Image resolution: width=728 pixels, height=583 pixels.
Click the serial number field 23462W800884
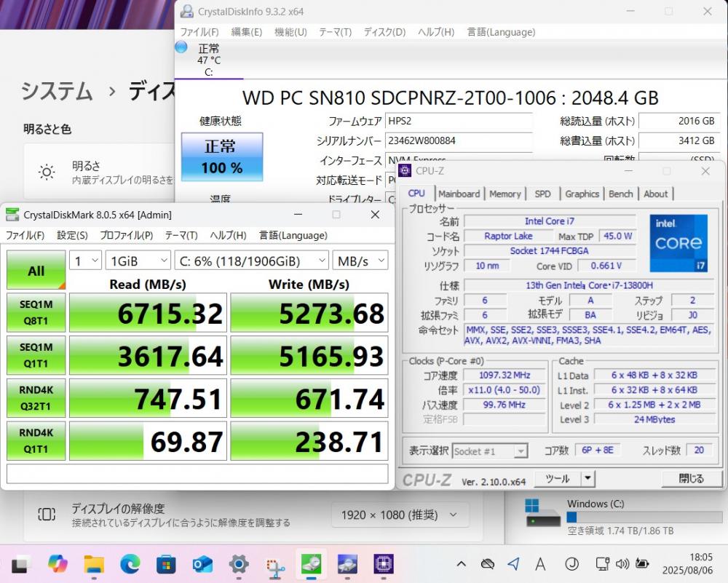coord(459,140)
